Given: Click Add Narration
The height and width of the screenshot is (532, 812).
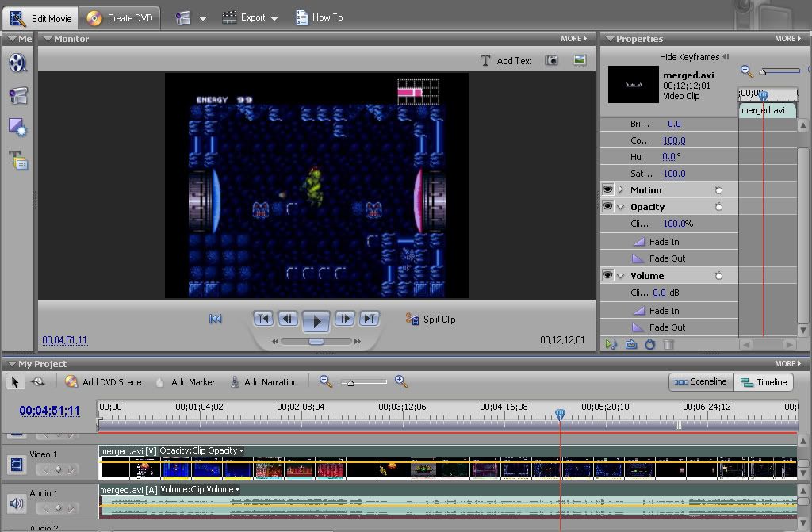Looking at the screenshot, I should click(264, 382).
